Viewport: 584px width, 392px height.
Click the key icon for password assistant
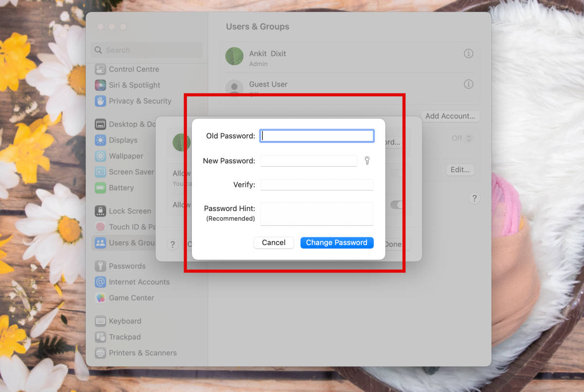point(367,160)
